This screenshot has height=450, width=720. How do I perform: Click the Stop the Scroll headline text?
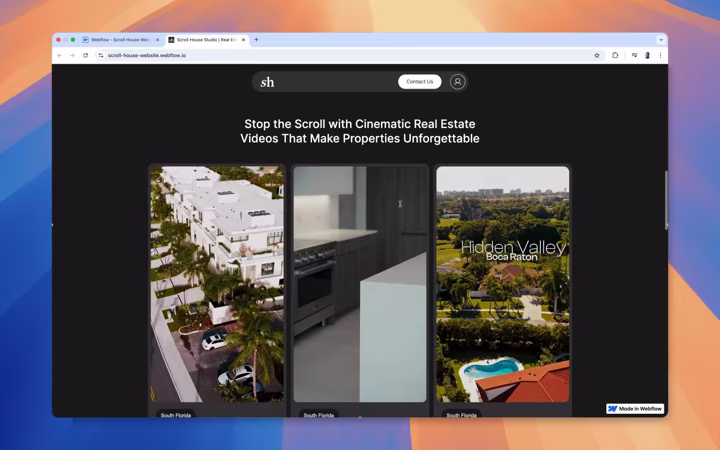tap(360, 131)
